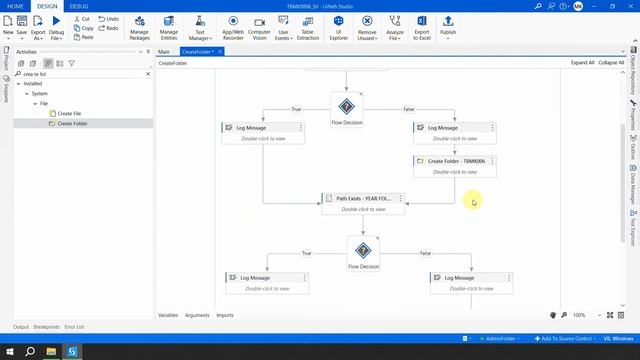Image resolution: width=640 pixels, height=360 pixels.
Task: Select the Create Folder - TBMK006 activity
Action: (x=455, y=166)
